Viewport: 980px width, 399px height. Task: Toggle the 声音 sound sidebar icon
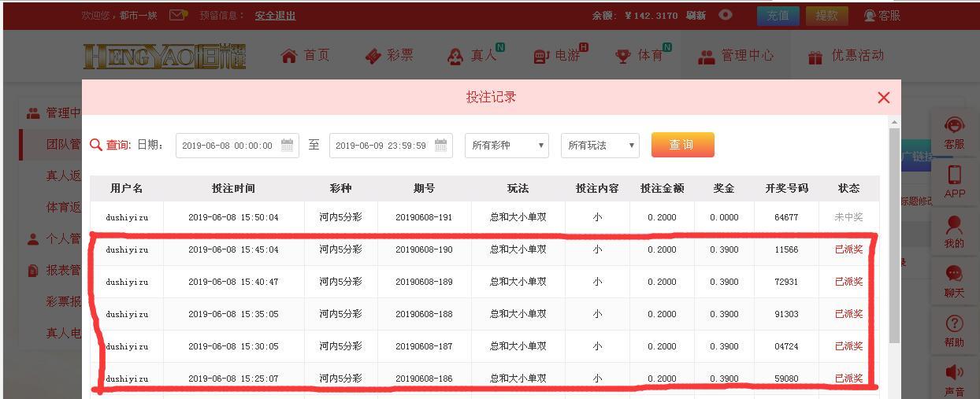coord(954,379)
